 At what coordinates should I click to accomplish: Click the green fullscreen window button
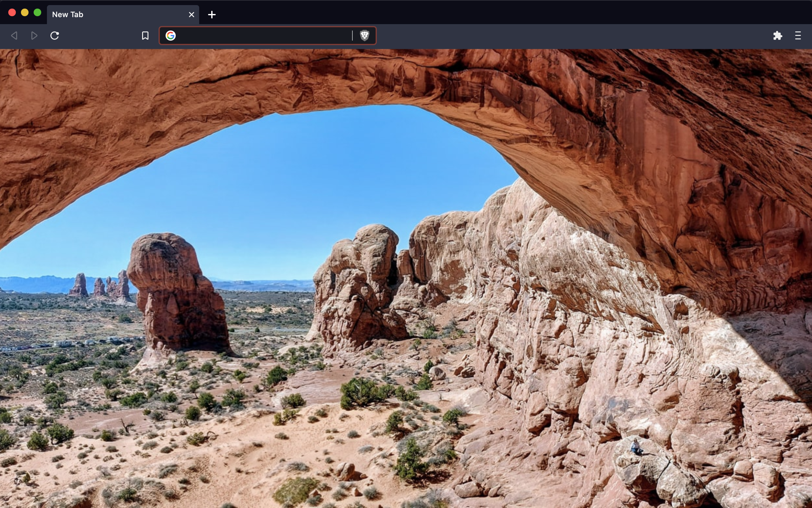37,13
